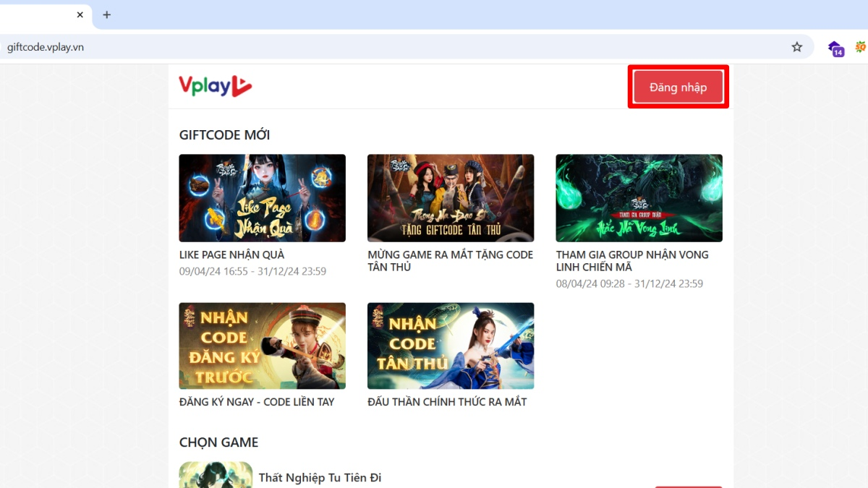Open the Tặng Giftcode Tân Thủ banner image

(x=451, y=198)
